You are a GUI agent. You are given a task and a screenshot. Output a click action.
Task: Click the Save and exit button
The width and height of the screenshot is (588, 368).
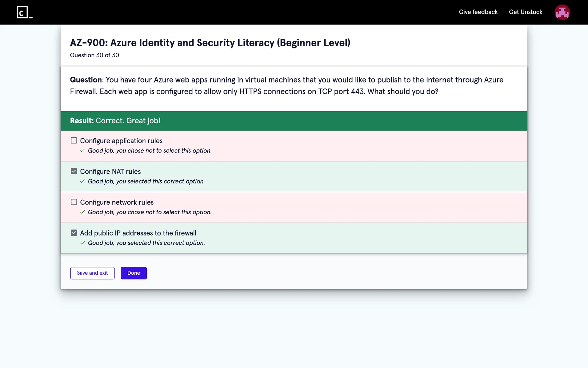pyautogui.click(x=92, y=273)
